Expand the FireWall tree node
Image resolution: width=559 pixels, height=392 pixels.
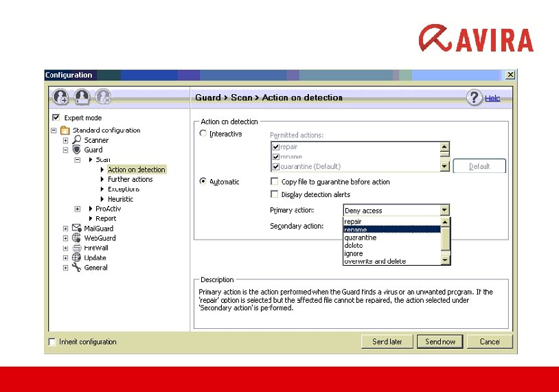66,248
